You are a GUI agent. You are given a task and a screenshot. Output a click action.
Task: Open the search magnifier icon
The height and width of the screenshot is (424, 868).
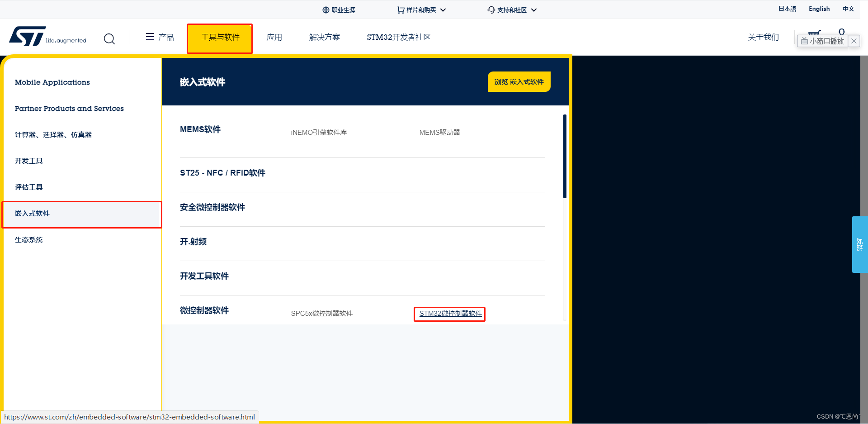(109, 38)
